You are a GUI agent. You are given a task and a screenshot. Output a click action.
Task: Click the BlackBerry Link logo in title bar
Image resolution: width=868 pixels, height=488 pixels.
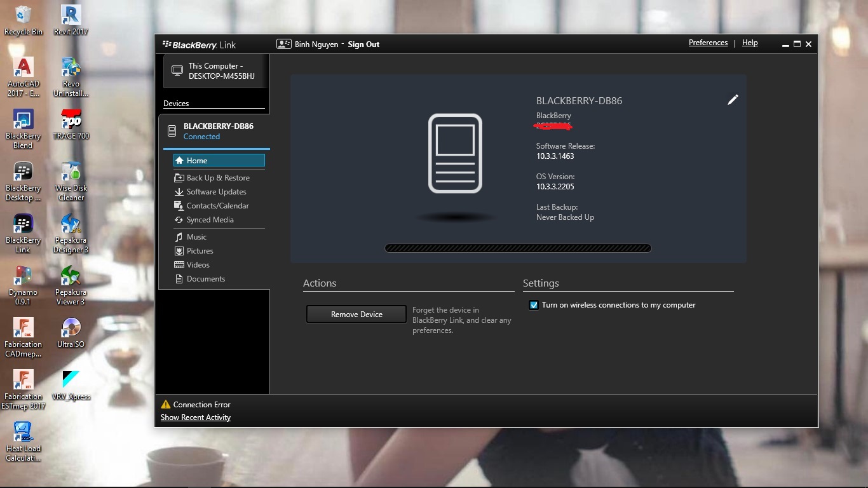click(199, 44)
